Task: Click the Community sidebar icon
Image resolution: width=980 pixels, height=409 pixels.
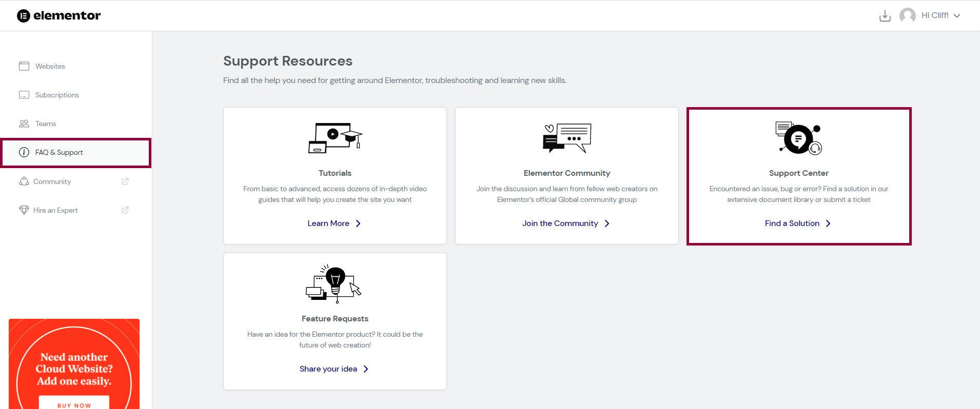Action: point(24,181)
